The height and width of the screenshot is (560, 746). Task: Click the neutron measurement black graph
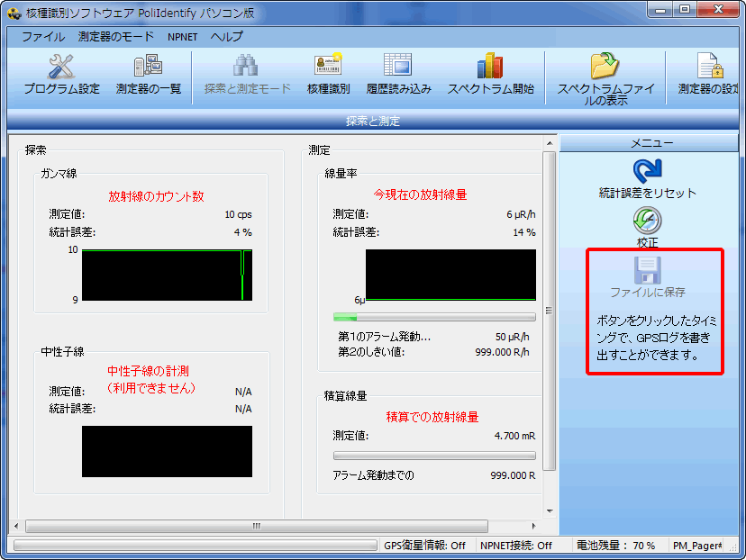click(167, 451)
